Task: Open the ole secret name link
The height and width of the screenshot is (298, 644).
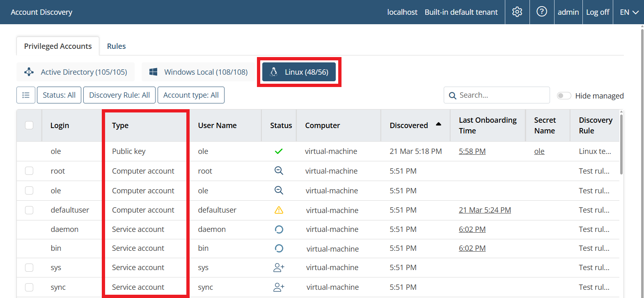Action: click(539, 151)
